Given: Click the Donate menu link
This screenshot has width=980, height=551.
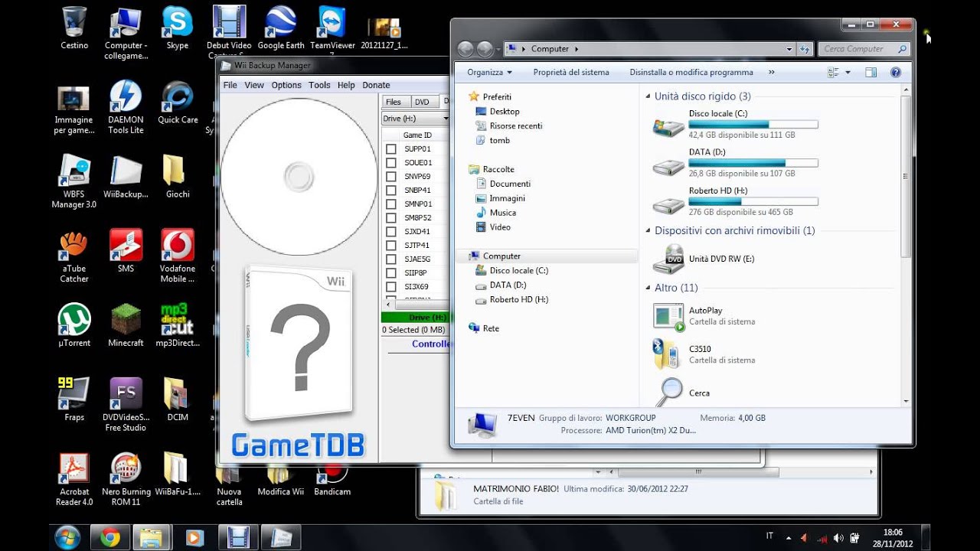Looking at the screenshot, I should [x=376, y=85].
